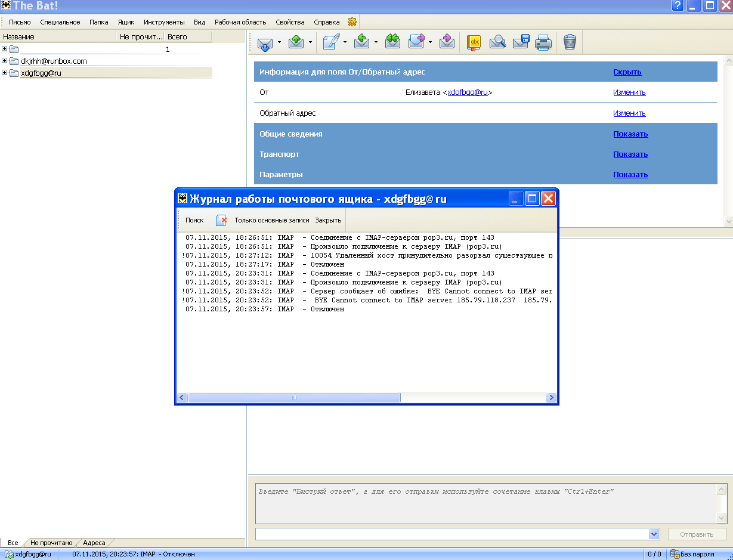
Task: Expand the dkjrhh@runbox.com account tree
Action: pyautogui.click(x=5, y=61)
